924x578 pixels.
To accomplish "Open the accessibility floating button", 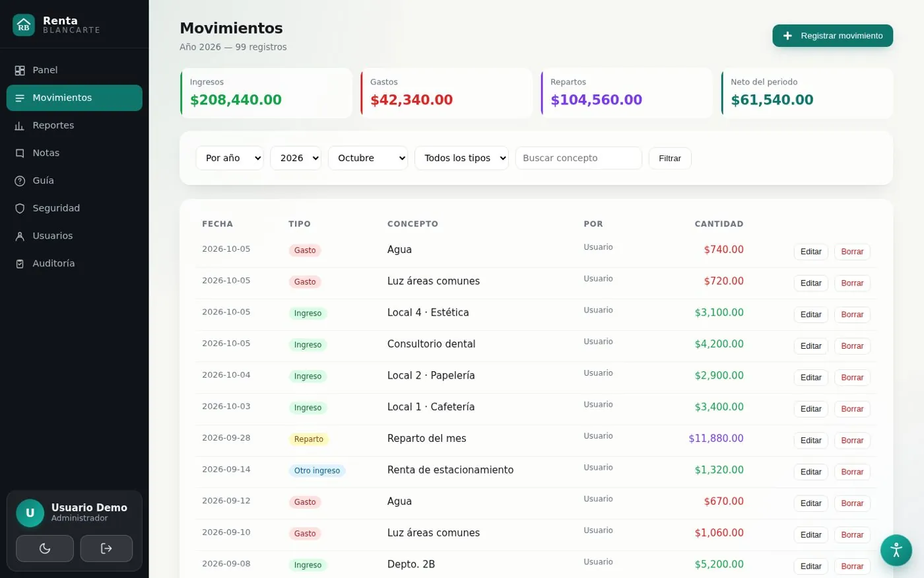I will [896, 550].
